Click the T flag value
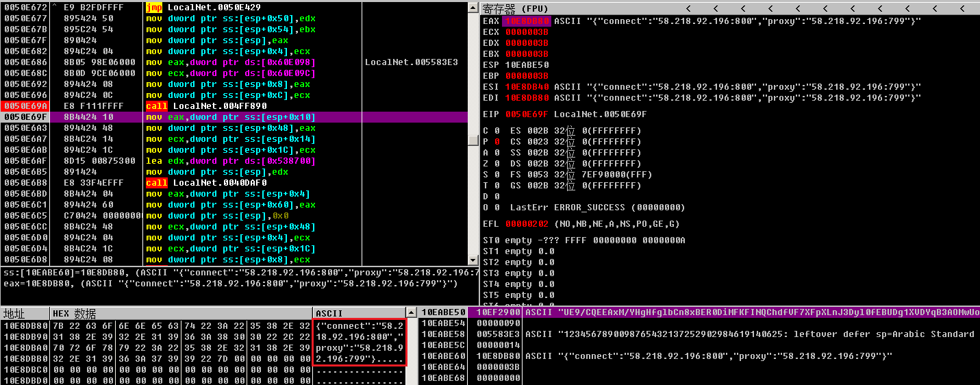This screenshot has width=980, height=385. coord(497,186)
